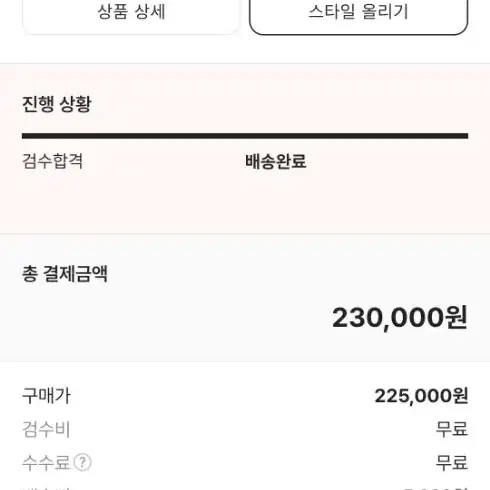Click the 수수료 label text

tap(46, 462)
